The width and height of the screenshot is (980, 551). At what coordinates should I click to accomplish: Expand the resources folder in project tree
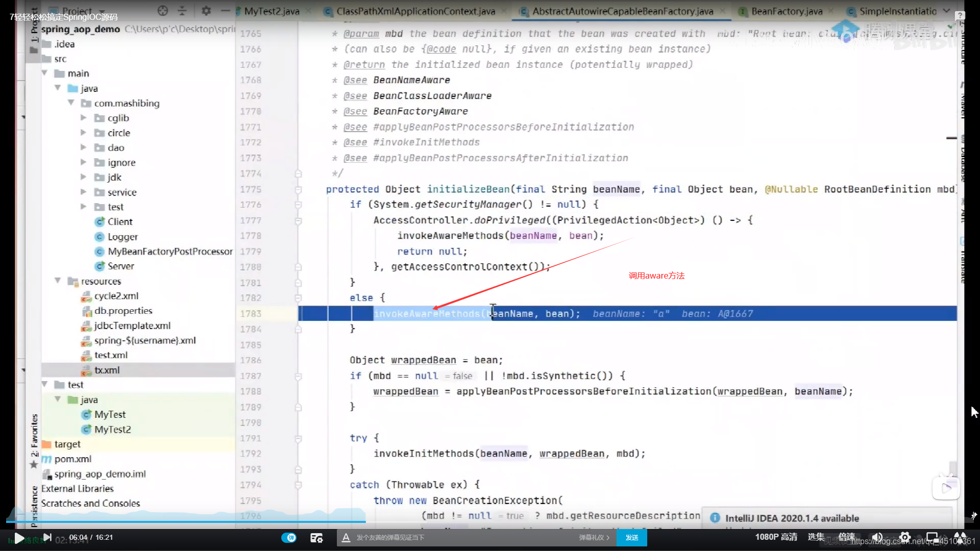click(x=58, y=281)
